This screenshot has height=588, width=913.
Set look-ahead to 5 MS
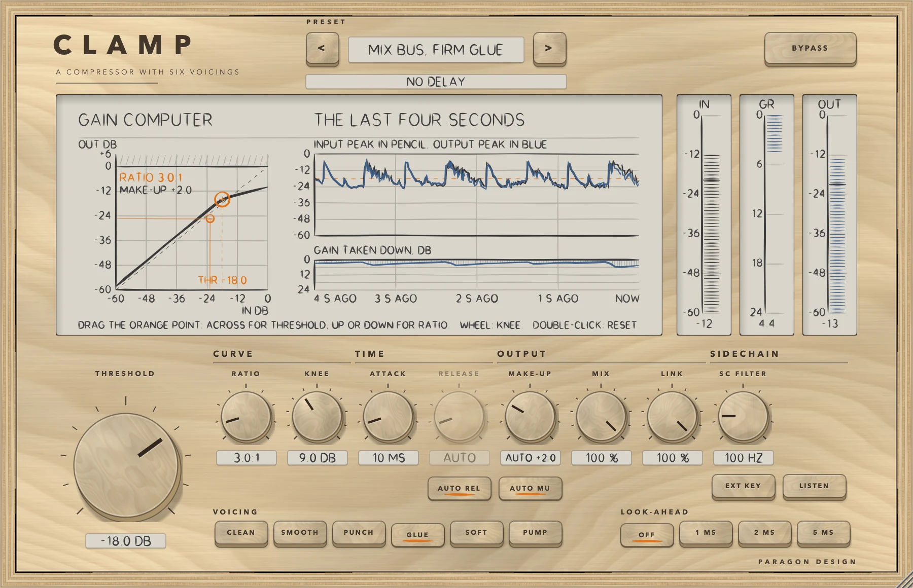[823, 533]
